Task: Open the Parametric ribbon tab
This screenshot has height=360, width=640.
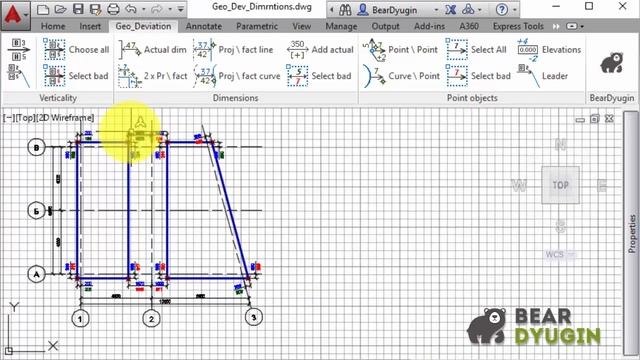Action: click(x=257, y=26)
